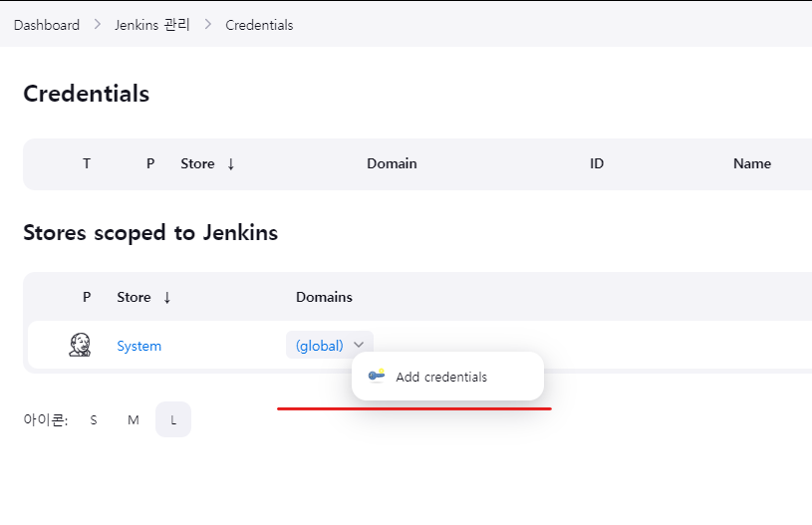
Task: Sort Credentials table by T column
Action: pos(87,163)
